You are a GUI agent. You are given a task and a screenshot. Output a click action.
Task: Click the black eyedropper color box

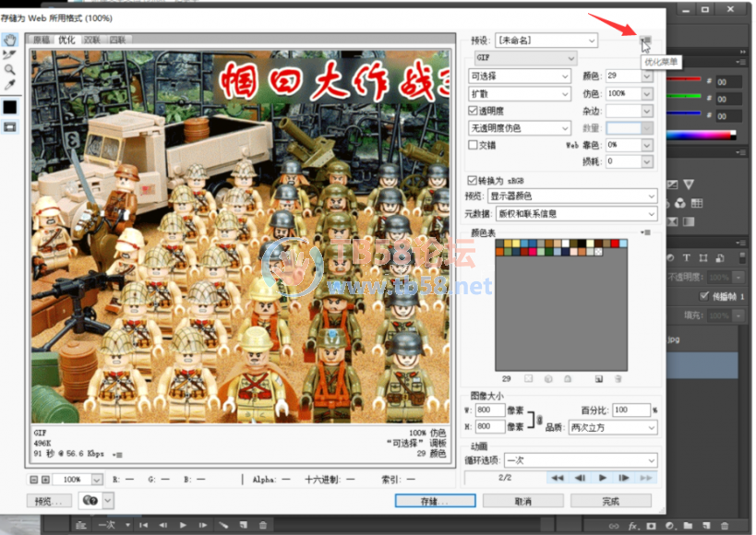(x=9, y=107)
